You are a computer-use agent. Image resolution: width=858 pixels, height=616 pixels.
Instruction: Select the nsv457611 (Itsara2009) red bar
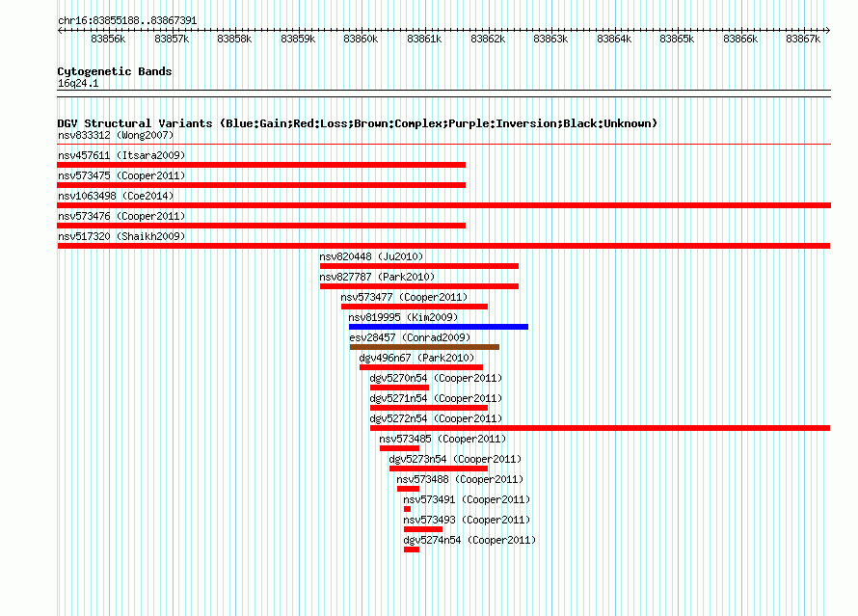[261, 165]
